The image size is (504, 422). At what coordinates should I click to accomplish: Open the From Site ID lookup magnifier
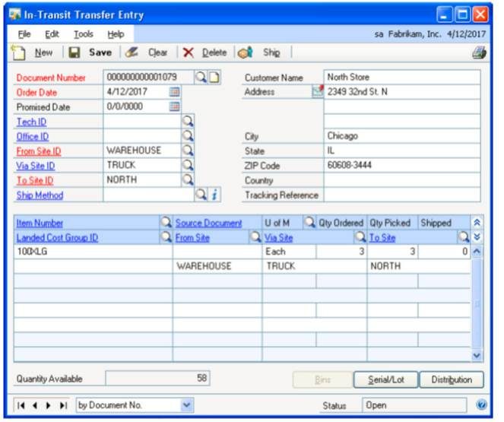pyautogui.click(x=188, y=151)
